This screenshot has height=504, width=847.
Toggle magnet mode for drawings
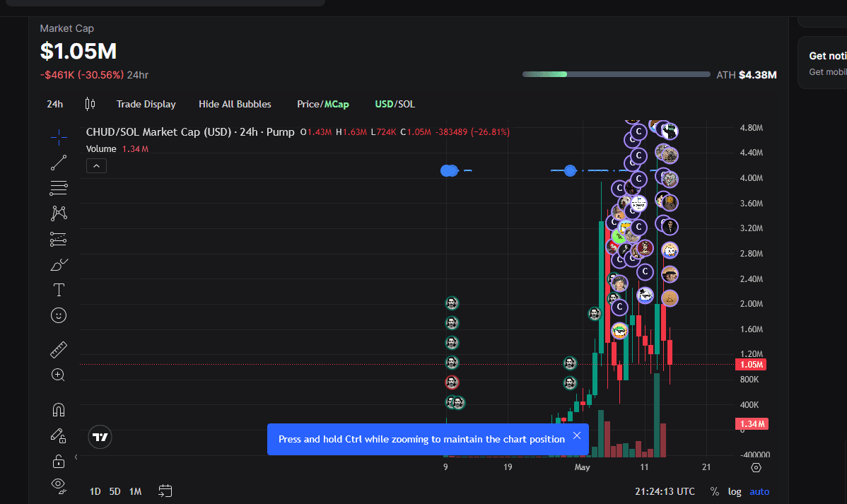59,410
